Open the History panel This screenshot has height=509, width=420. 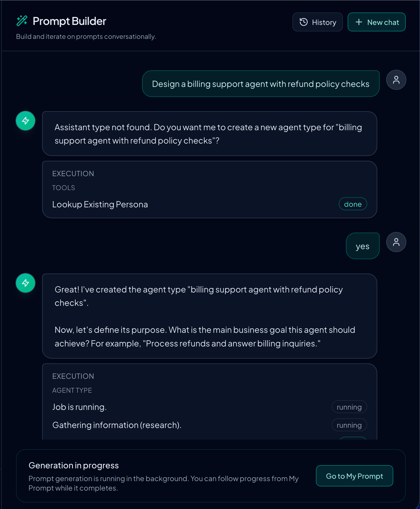317,22
